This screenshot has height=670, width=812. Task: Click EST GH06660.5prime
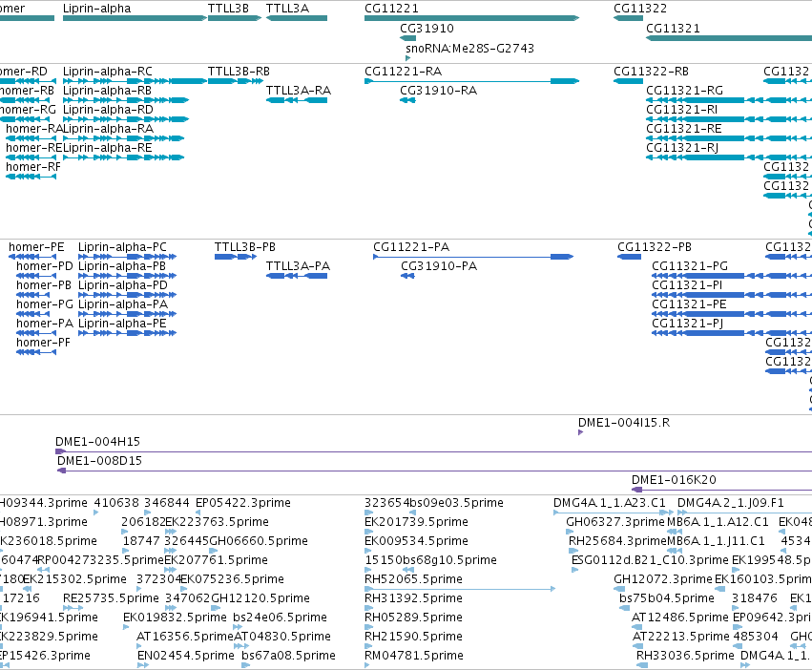214,551
